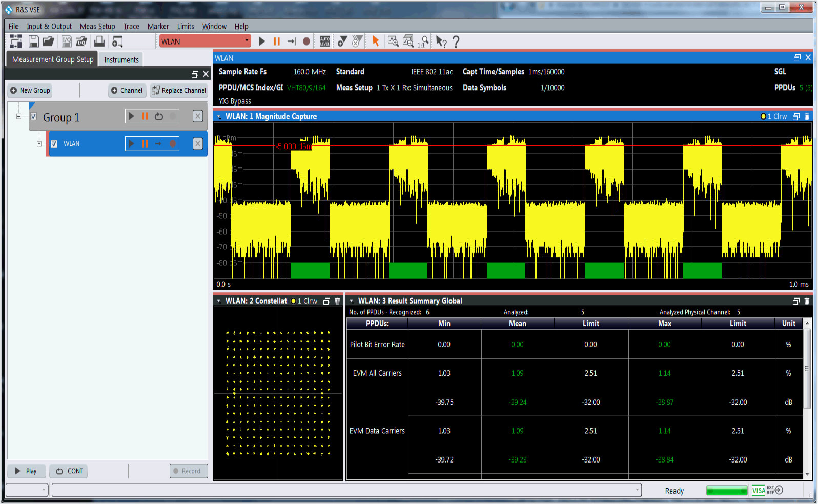
Task: Click the orange selection arrow tool
Action: tap(375, 41)
